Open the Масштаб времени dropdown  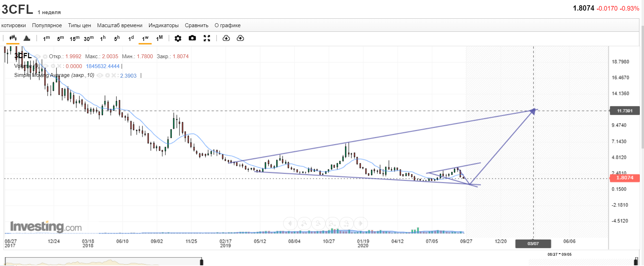point(120,25)
